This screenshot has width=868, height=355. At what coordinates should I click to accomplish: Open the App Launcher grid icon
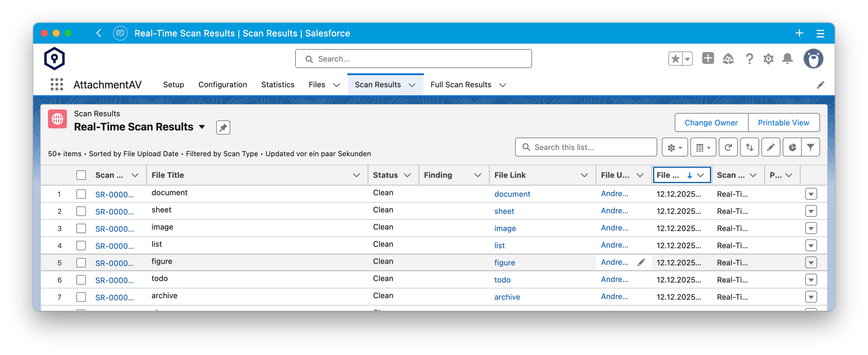coord(57,85)
